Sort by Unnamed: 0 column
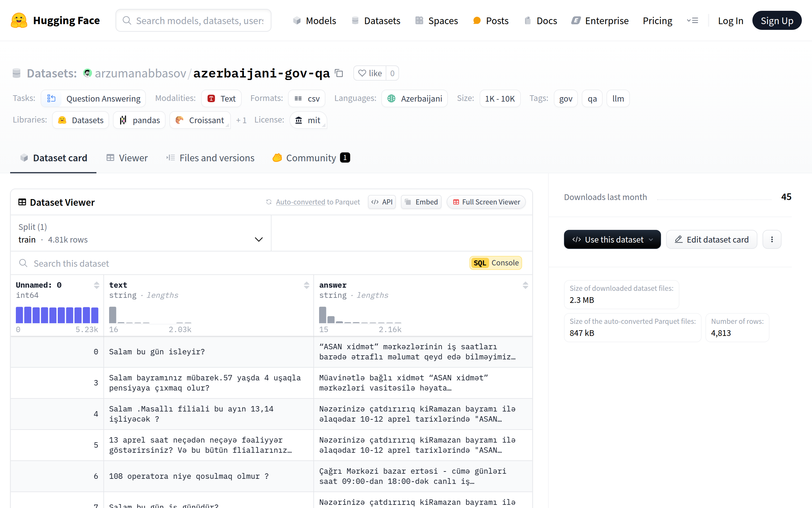 [x=97, y=285]
